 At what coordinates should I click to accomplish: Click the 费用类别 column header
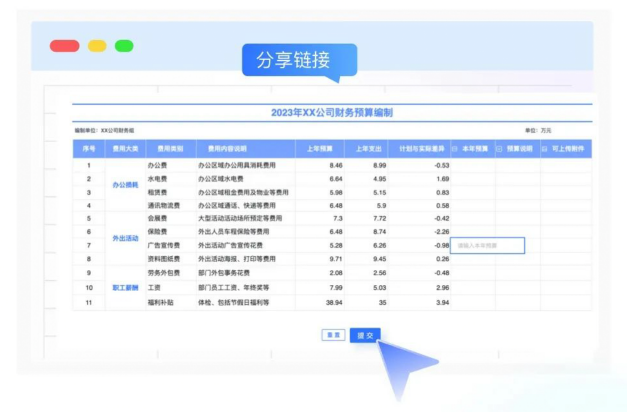[x=166, y=149]
